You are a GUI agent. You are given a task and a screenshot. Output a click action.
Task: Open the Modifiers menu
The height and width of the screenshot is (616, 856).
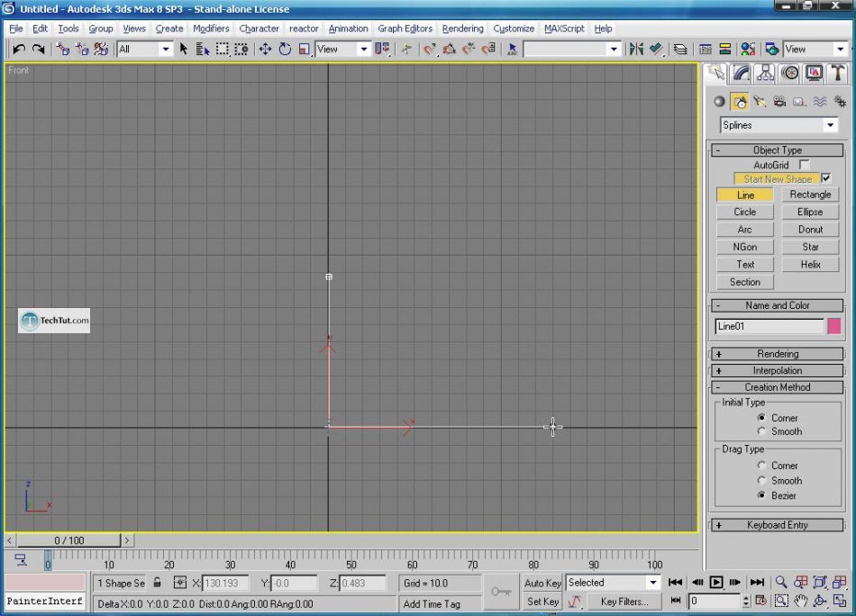click(211, 29)
